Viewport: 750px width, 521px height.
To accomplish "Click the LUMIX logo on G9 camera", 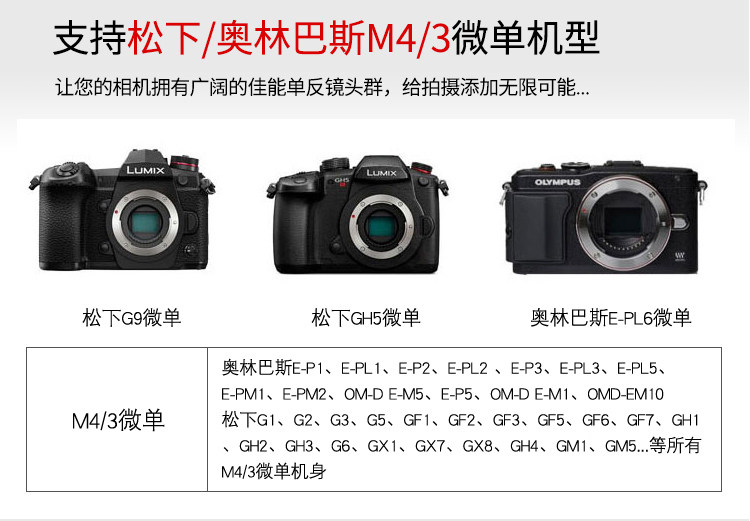I will (145, 170).
